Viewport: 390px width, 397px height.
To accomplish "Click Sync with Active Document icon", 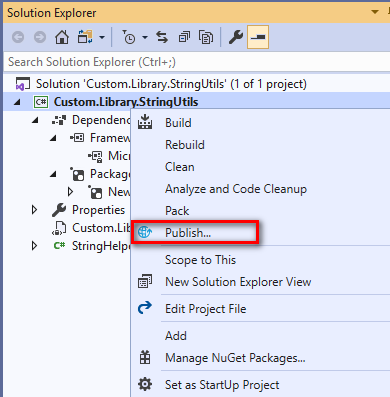I will click(x=162, y=37).
